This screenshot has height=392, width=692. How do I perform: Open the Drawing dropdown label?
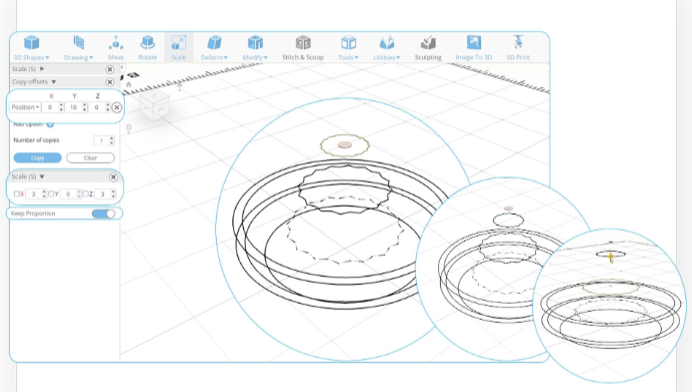click(79, 57)
